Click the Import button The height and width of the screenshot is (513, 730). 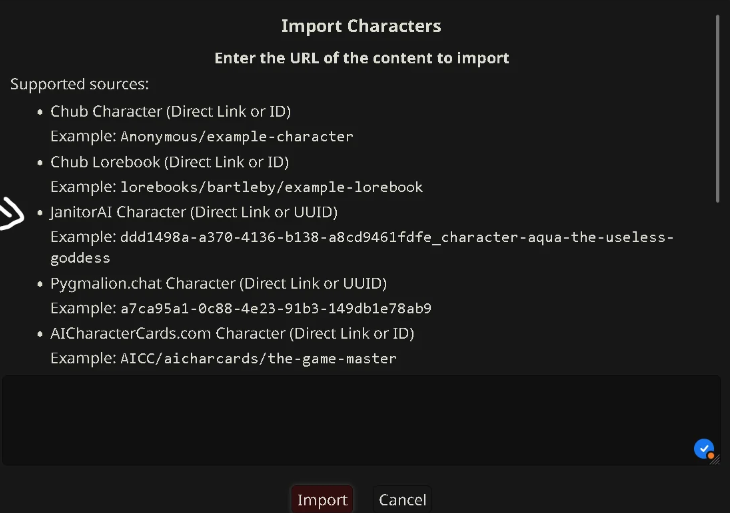(322, 500)
